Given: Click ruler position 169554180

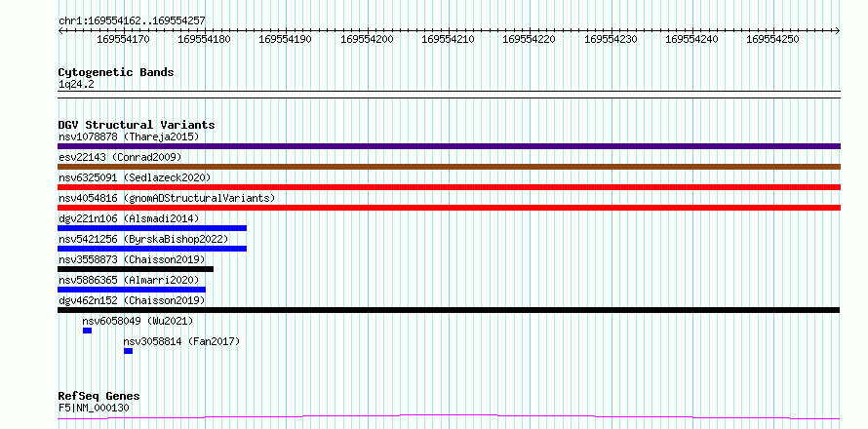Looking at the screenshot, I should tap(204, 39).
